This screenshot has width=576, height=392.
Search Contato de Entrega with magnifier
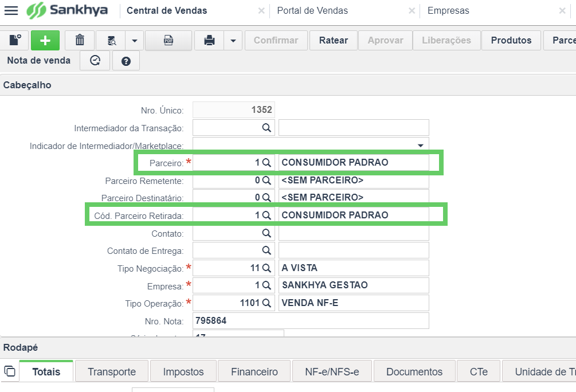pos(267,250)
